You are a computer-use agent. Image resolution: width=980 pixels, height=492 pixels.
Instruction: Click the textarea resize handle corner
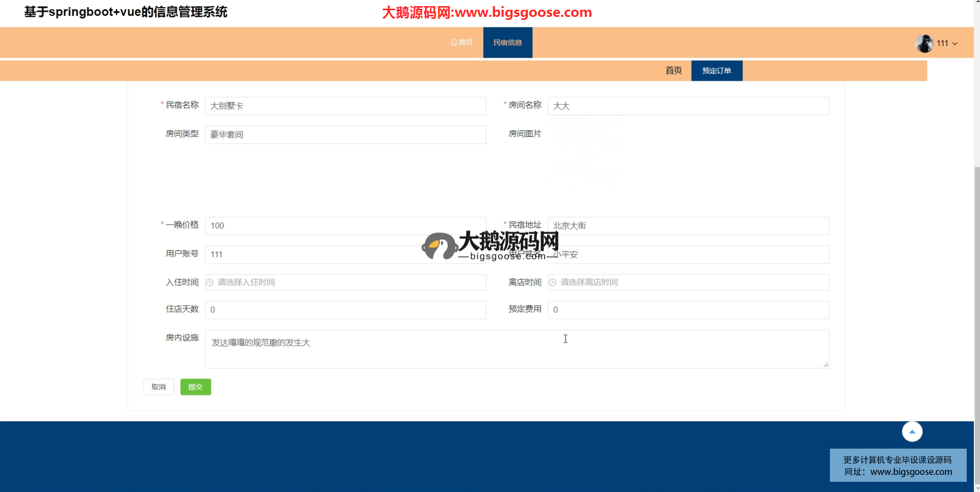pos(825,364)
